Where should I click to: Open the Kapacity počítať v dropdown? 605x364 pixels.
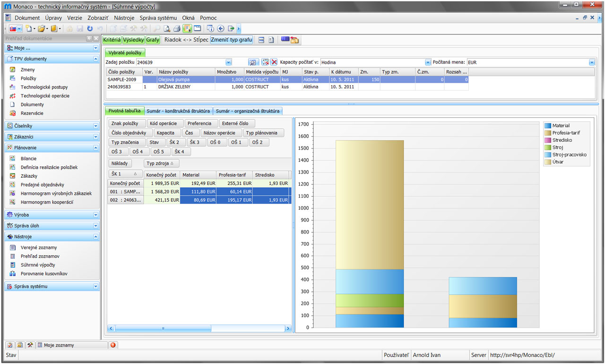(428, 62)
